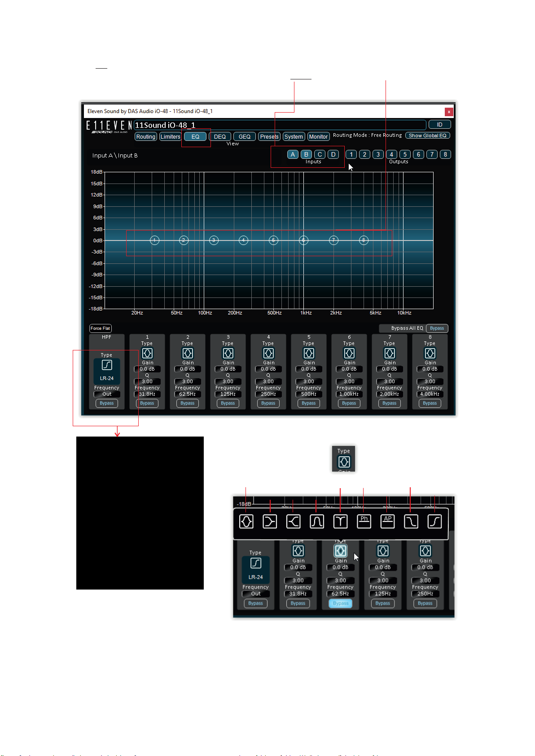Switch to the Limiters view
The width and height of the screenshot is (535, 756).
click(x=171, y=137)
